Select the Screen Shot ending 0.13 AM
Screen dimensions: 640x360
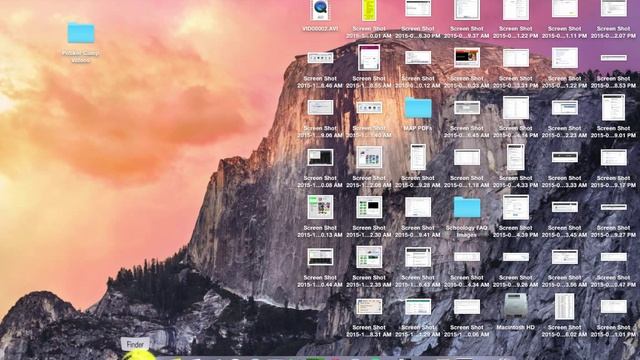(x=320, y=207)
